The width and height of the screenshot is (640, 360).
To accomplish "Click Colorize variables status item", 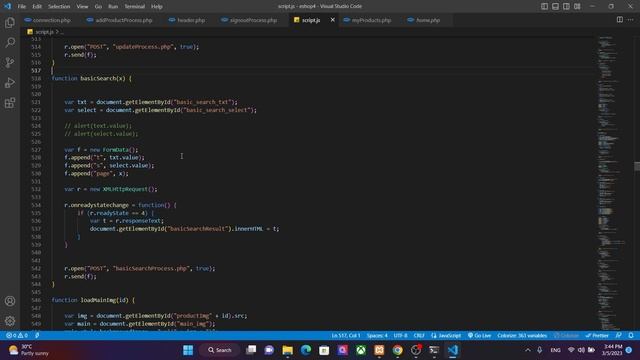I will click(522, 336).
